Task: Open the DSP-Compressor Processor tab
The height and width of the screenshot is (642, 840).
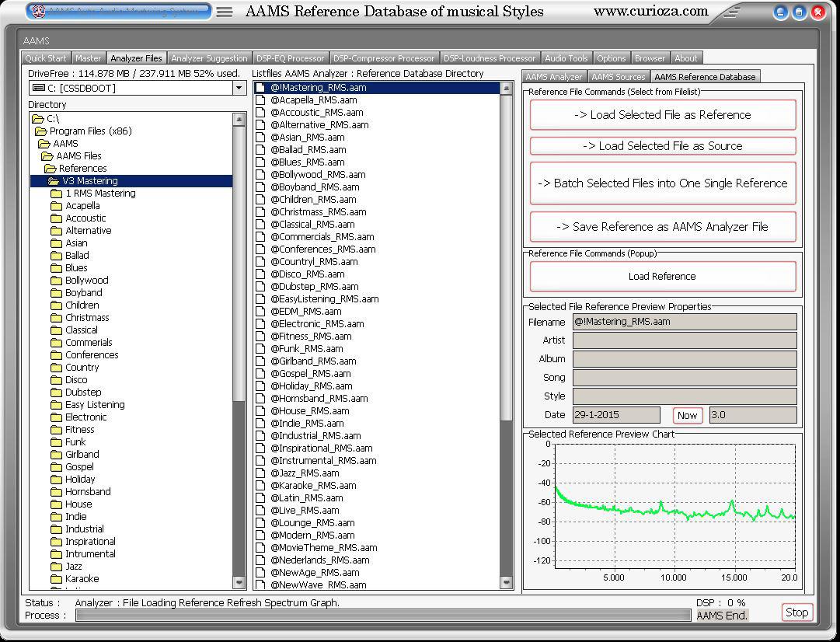Action: [x=384, y=58]
